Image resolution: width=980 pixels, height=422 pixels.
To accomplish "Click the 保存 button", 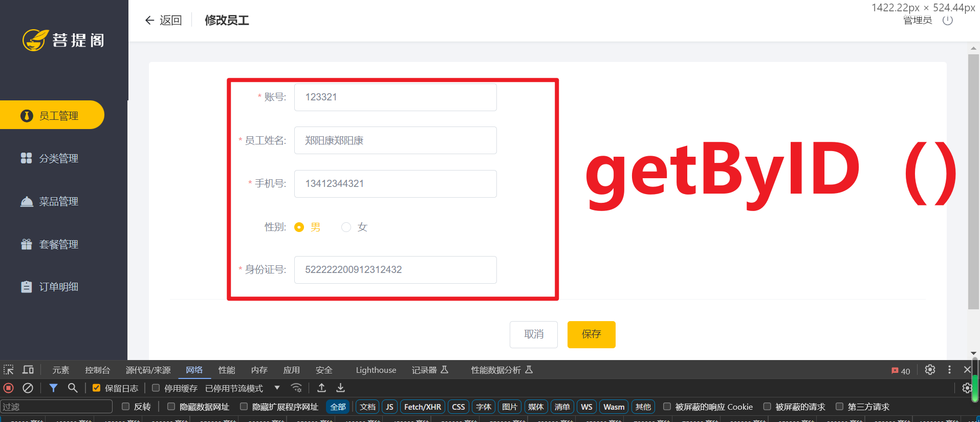I will pyautogui.click(x=591, y=334).
